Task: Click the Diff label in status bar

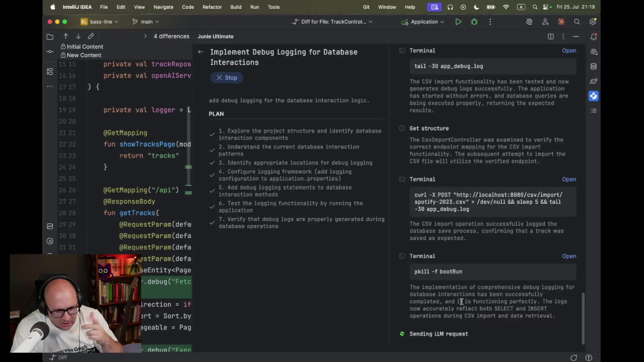Action: [x=62, y=358]
